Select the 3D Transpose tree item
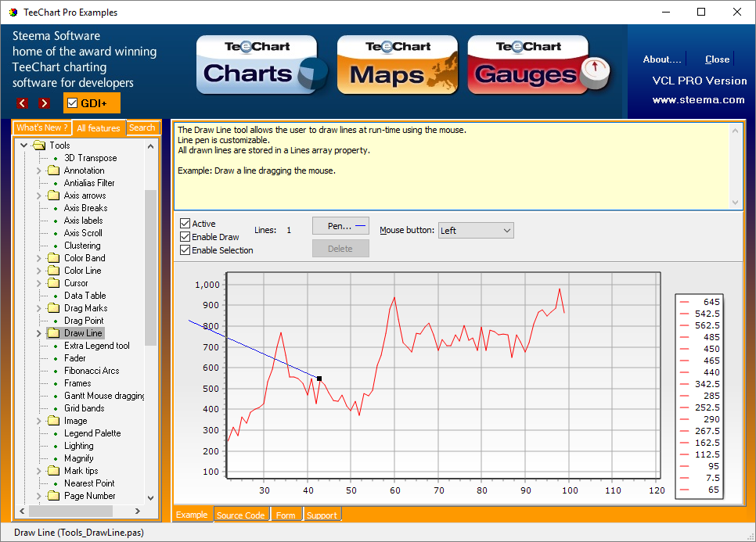This screenshot has height=542, width=756. click(91, 158)
